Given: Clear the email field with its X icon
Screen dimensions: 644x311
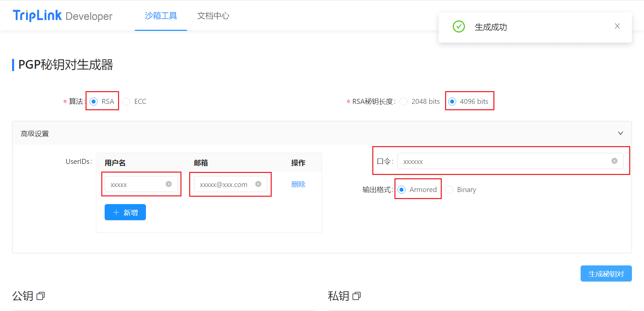Looking at the screenshot, I should coord(258,184).
